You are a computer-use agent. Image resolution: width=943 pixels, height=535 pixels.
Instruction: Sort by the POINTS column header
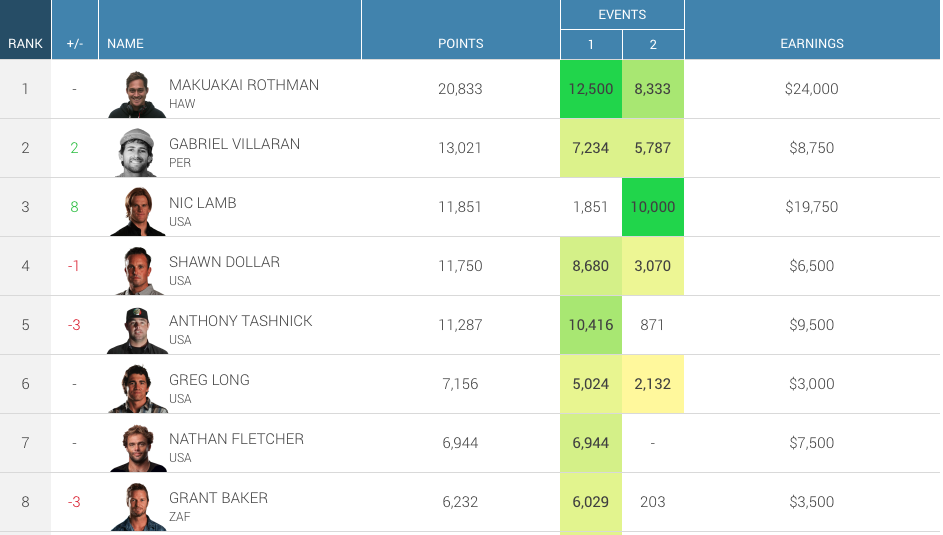(x=460, y=43)
